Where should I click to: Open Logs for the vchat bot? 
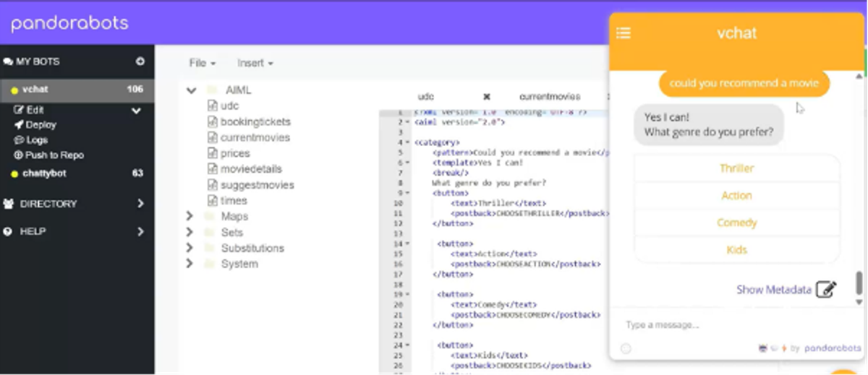31,140
